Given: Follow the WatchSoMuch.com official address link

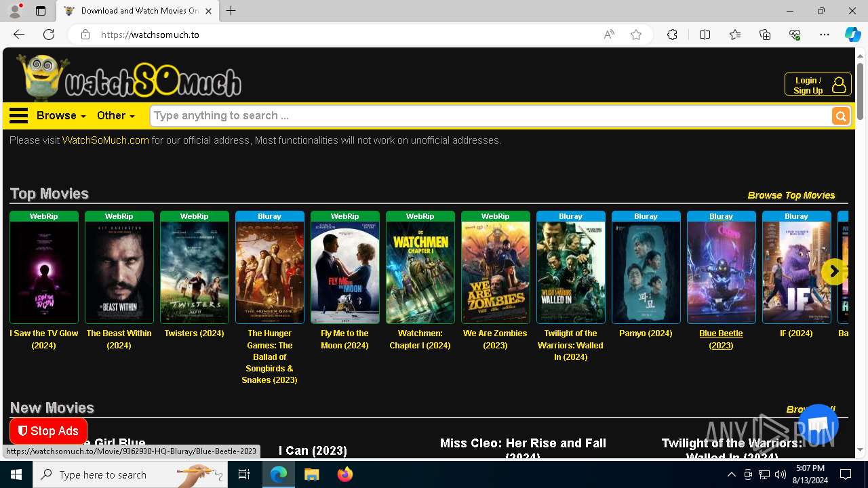Looking at the screenshot, I should 106,140.
